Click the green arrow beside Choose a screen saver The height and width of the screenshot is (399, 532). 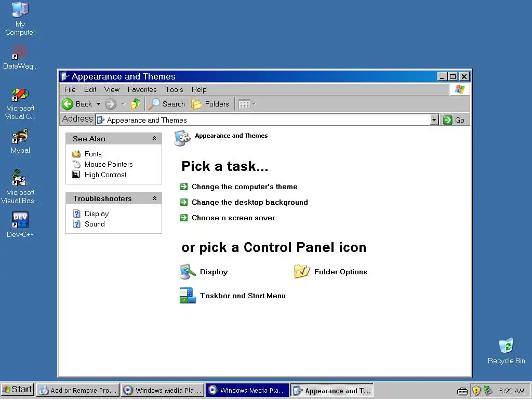point(184,218)
